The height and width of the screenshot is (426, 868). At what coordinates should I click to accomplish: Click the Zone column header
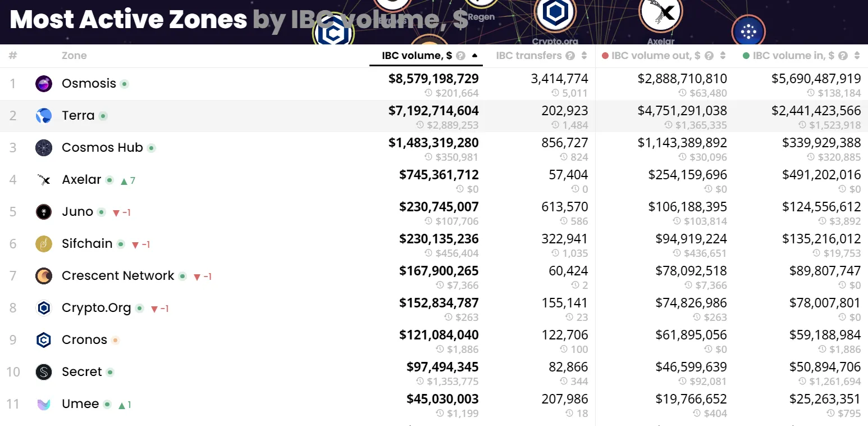[x=74, y=56]
